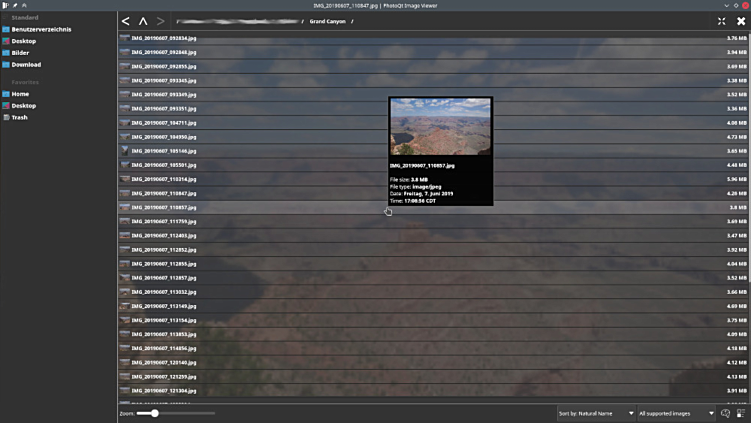Expand the Sort by Natural Name dropdown
This screenshot has width=752, height=423.
click(596, 413)
